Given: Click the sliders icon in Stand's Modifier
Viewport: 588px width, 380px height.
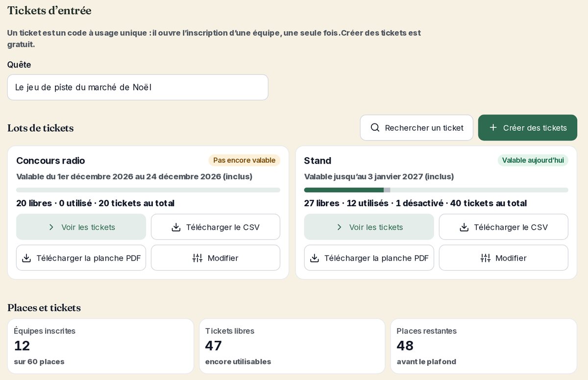Looking at the screenshot, I should click(486, 258).
